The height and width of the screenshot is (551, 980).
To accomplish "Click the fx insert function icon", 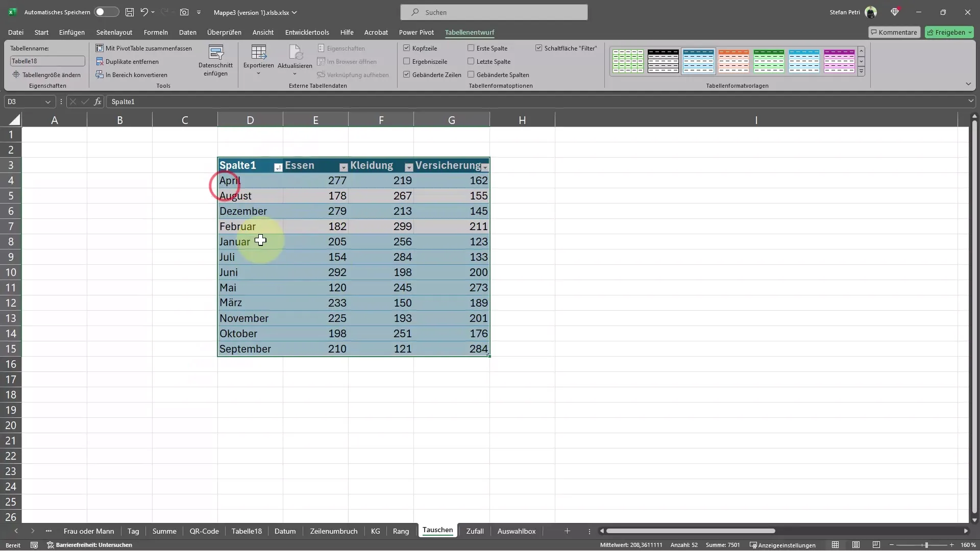I will pyautogui.click(x=97, y=102).
